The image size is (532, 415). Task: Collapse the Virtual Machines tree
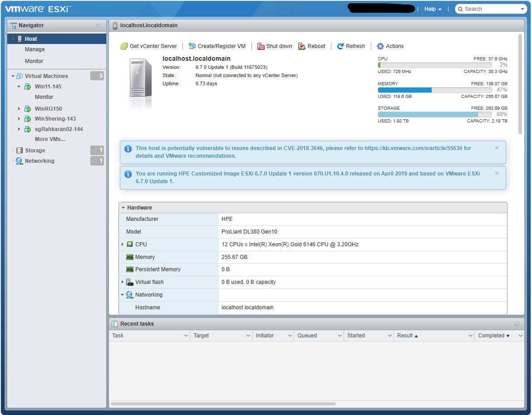pos(13,76)
